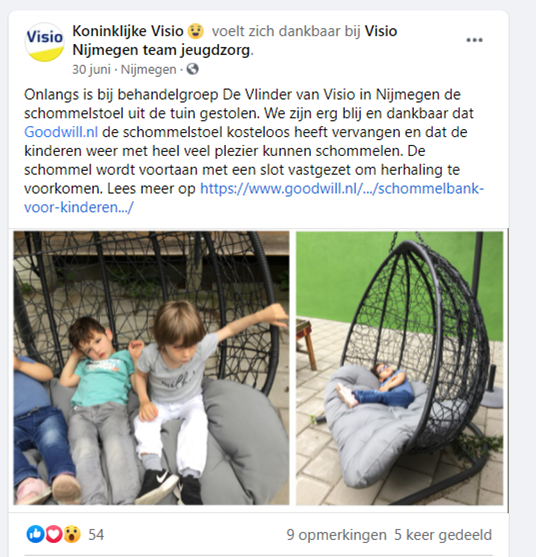
Task: Open photo of hanging egg chair by green wall
Action: click(400, 368)
